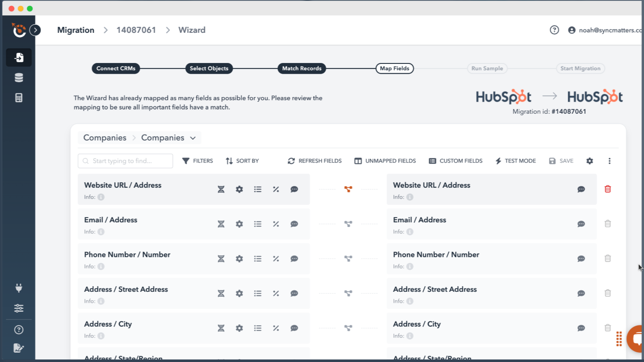Open the calculator icon in left sidebar

coord(19,98)
